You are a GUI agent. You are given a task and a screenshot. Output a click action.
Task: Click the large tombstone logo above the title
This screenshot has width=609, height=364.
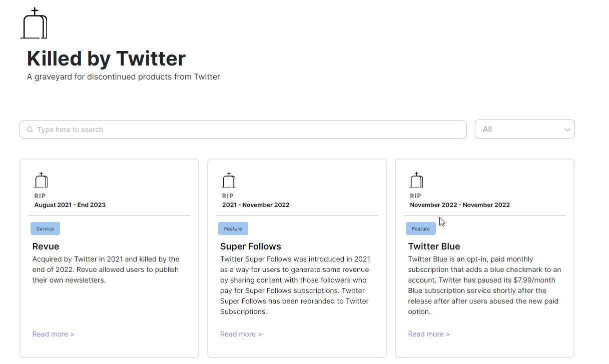34,23
